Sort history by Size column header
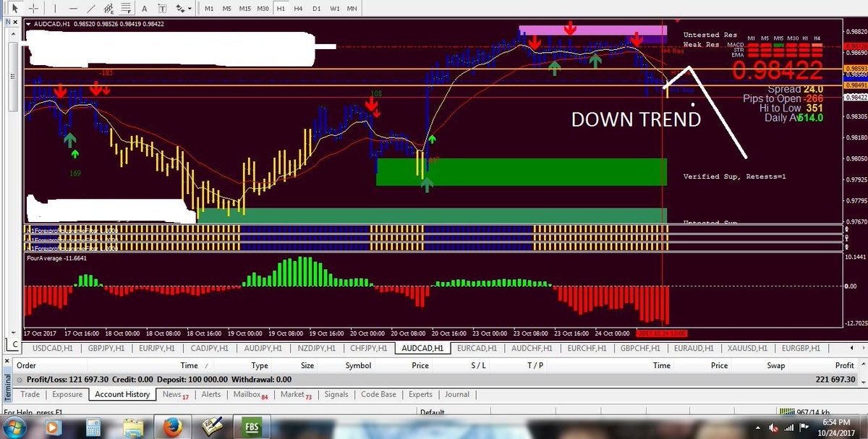868x439 pixels. [307, 366]
